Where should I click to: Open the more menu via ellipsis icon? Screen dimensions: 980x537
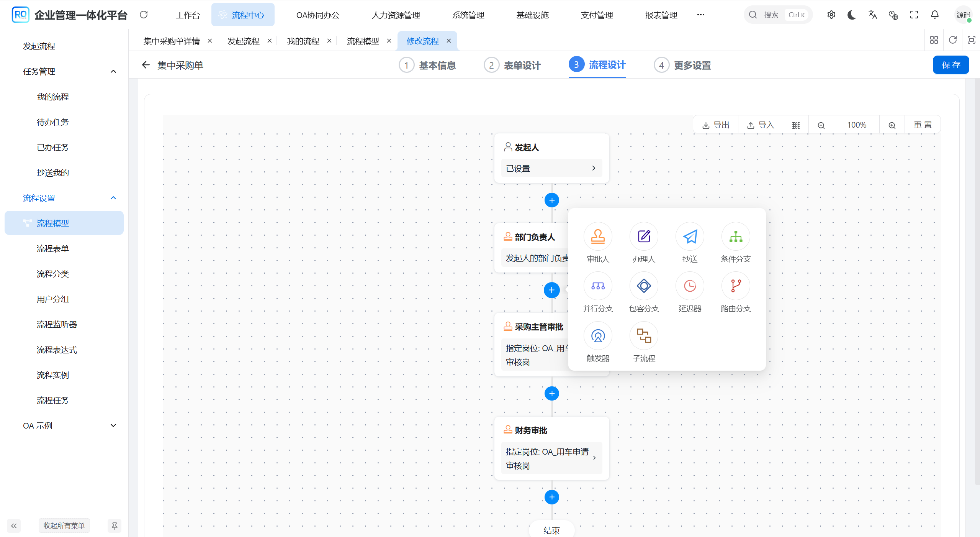click(x=700, y=15)
